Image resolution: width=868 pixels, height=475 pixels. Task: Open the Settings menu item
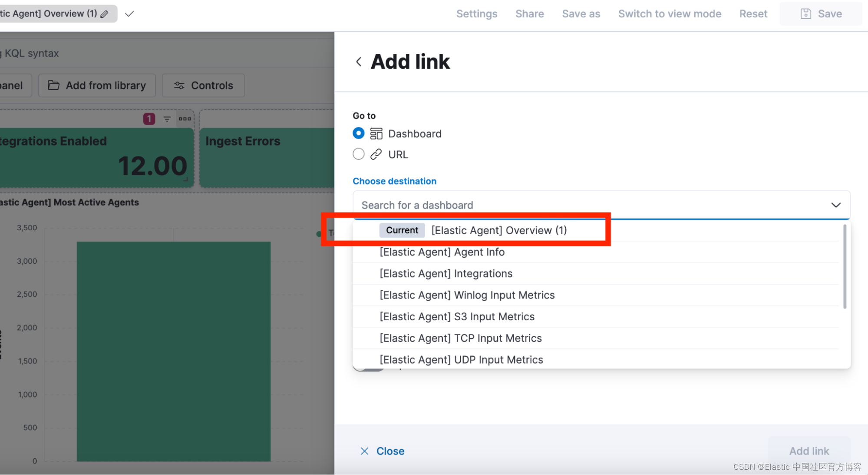tap(476, 14)
